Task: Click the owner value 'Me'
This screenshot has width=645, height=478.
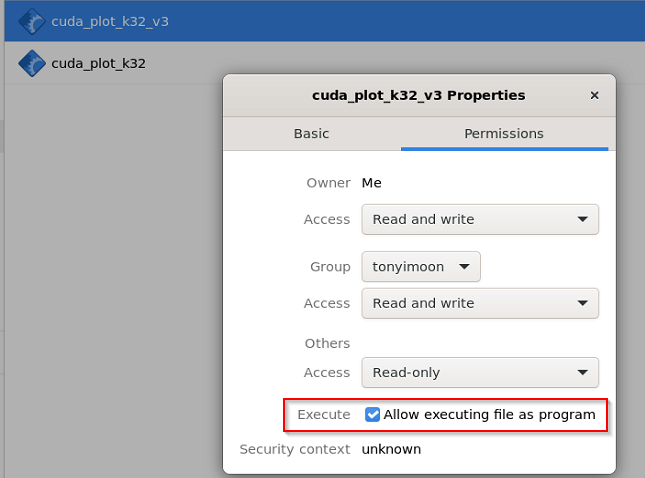Action: point(372,183)
